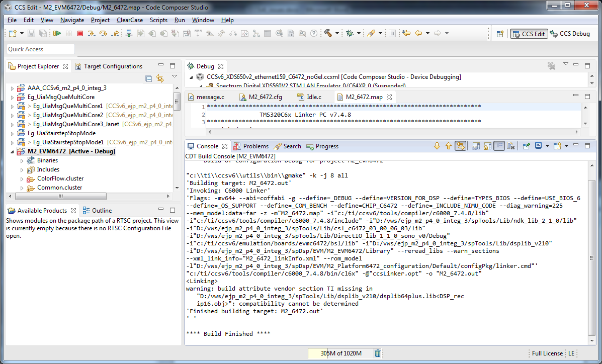Click the Back navigation arrow icon
Screen dimensions: 602x364
coord(418,33)
